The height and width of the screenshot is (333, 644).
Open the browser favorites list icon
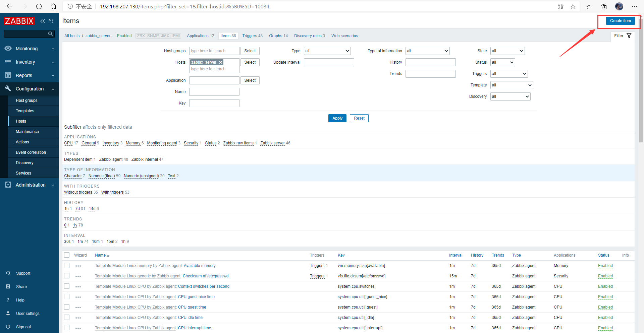589,6
